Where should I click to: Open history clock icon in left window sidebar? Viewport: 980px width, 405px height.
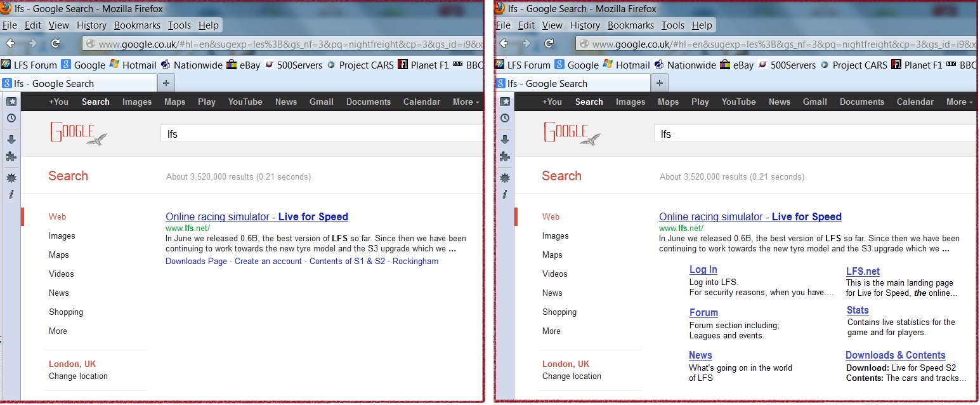(x=11, y=118)
